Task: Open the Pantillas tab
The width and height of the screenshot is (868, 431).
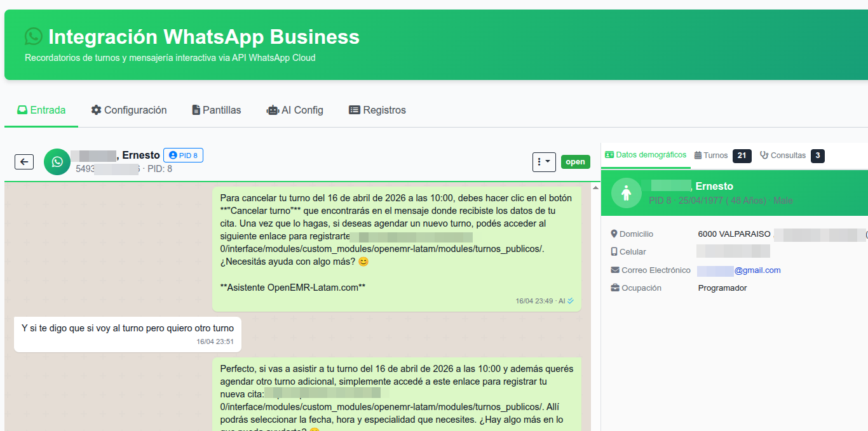Action: tap(217, 110)
